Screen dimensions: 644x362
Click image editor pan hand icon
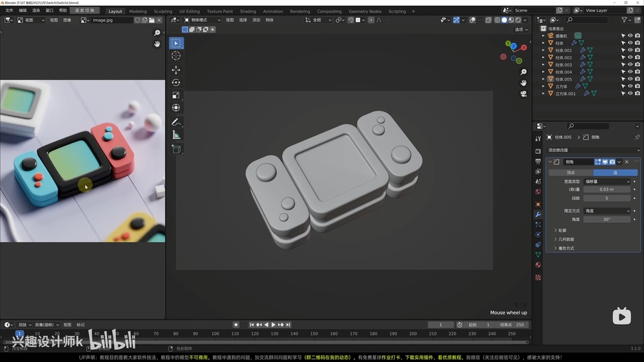(157, 44)
